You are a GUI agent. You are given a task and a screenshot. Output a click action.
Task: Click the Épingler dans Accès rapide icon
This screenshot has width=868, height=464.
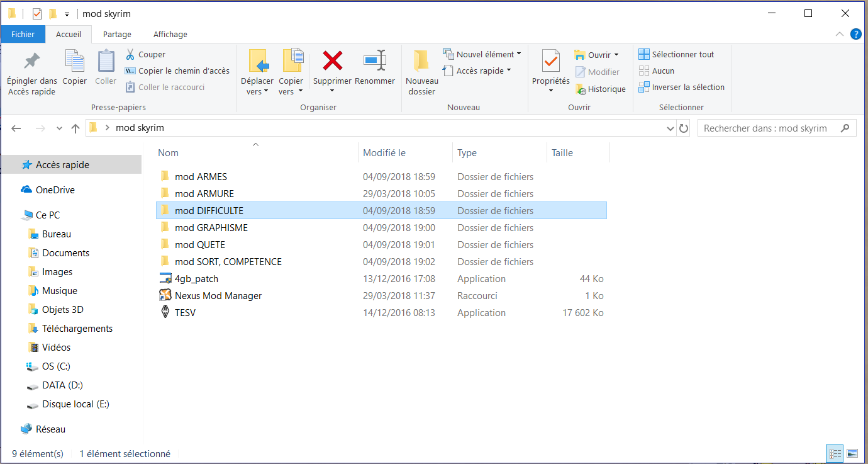31,62
